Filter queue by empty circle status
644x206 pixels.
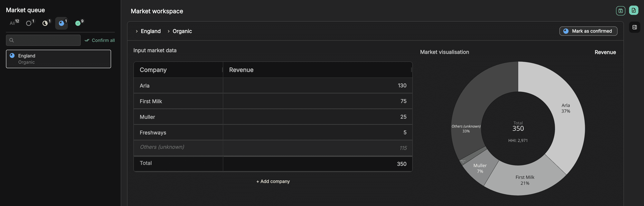pos(29,23)
